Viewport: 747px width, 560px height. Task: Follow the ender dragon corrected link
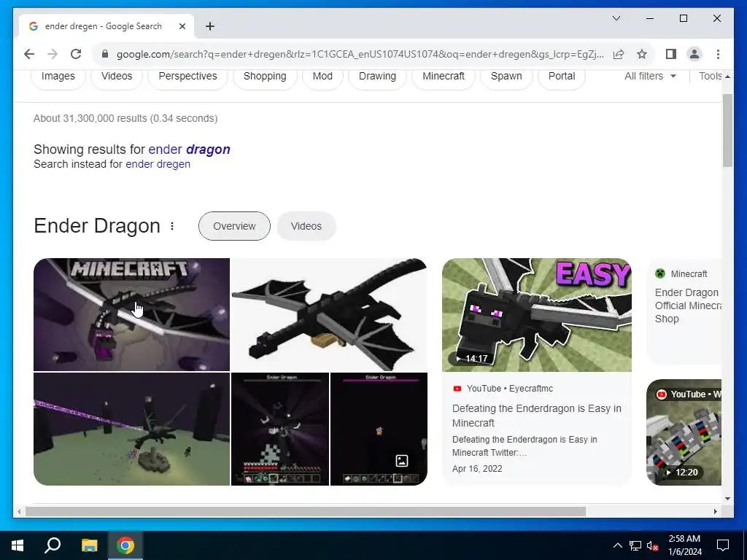[189, 149]
